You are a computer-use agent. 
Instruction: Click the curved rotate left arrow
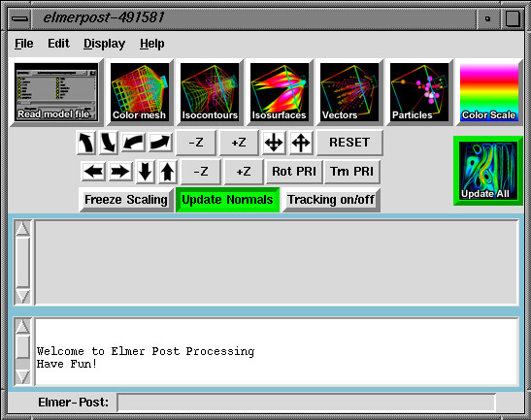pos(133,143)
